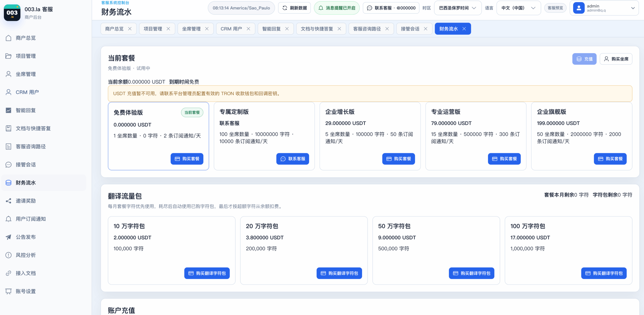Close the 客服咨询路径 tab

point(387,29)
